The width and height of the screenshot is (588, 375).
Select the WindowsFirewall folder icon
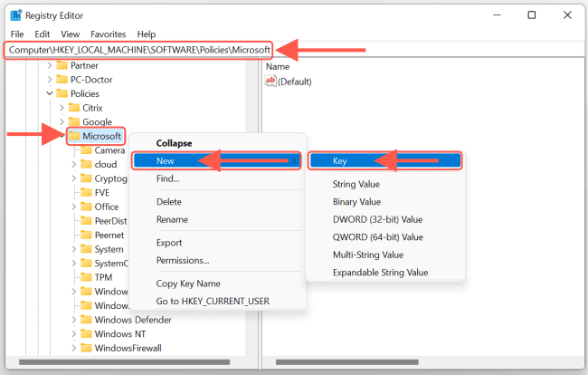pyautogui.click(x=87, y=348)
